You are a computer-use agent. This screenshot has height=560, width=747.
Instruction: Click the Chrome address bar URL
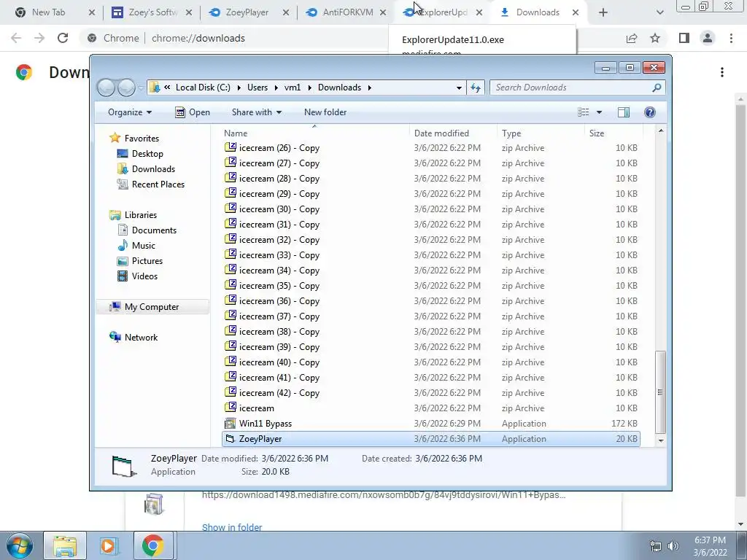198,38
